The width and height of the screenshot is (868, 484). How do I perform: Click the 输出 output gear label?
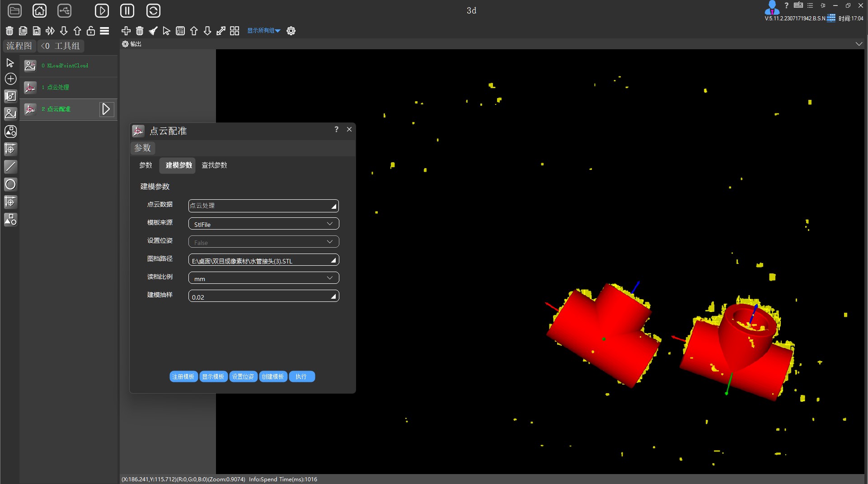click(131, 44)
